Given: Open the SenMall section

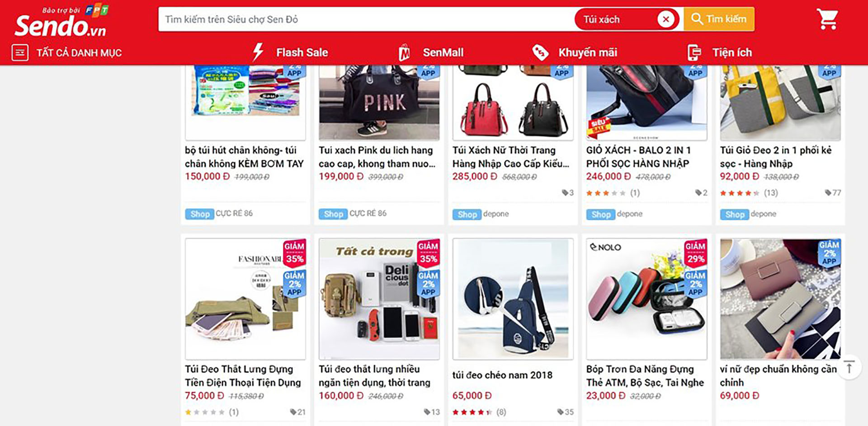Looking at the screenshot, I should tap(443, 52).
